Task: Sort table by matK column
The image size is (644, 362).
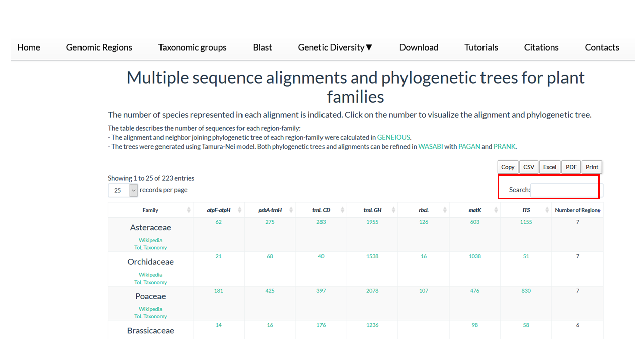Action: 475,210
